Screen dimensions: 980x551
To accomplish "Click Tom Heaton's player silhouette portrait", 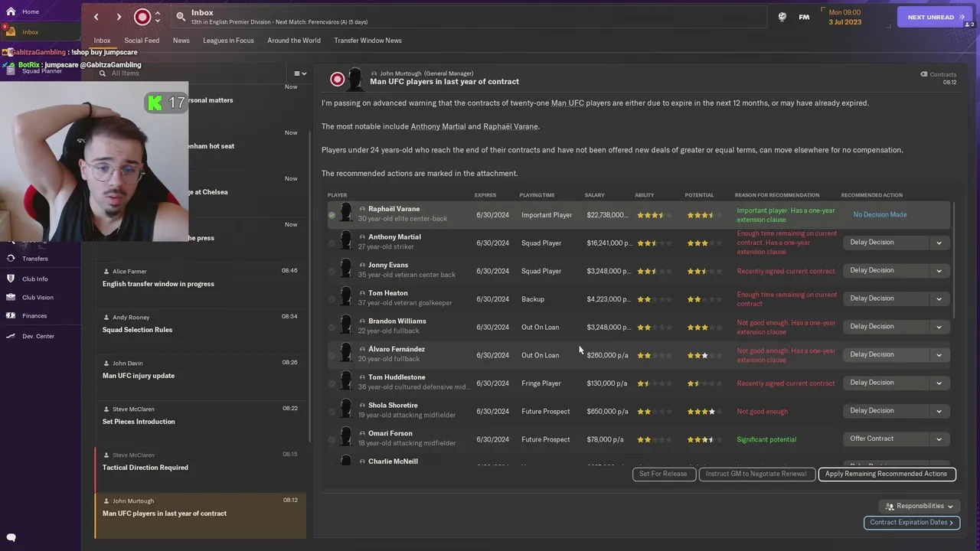I will click(347, 298).
